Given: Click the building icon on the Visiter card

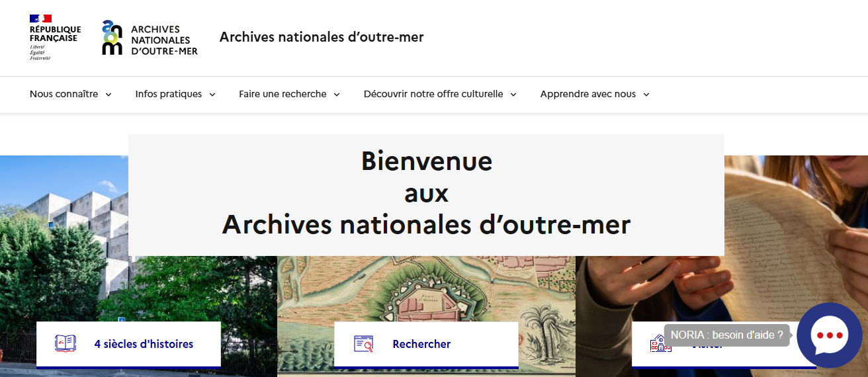Looking at the screenshot, I should tap(660, 343).
